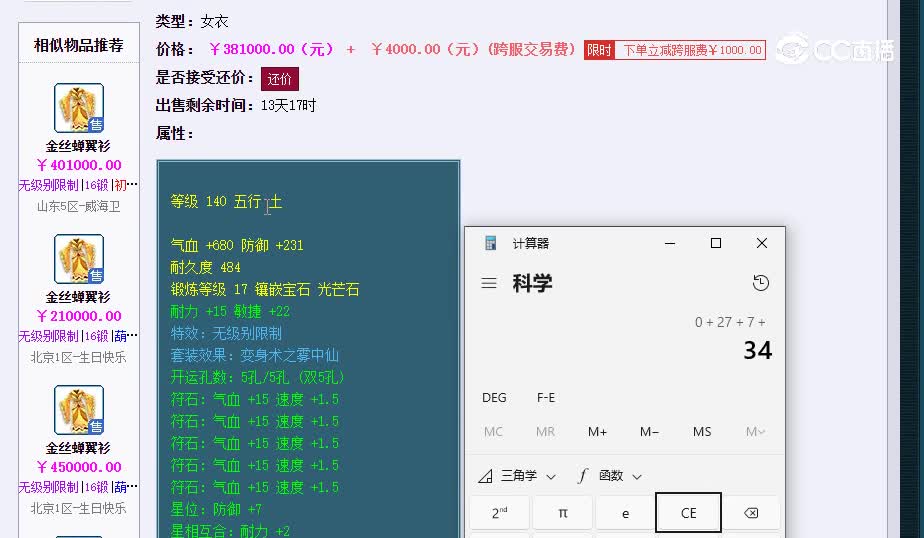
Task: Click the 山东5区-威海卫 server text
Action: 78,206
